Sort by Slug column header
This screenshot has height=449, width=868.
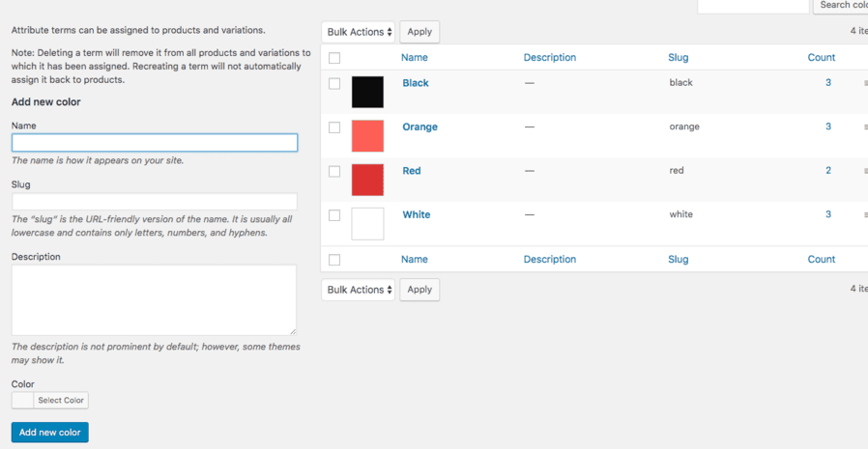pyautogui.click(x=679, y=58)
